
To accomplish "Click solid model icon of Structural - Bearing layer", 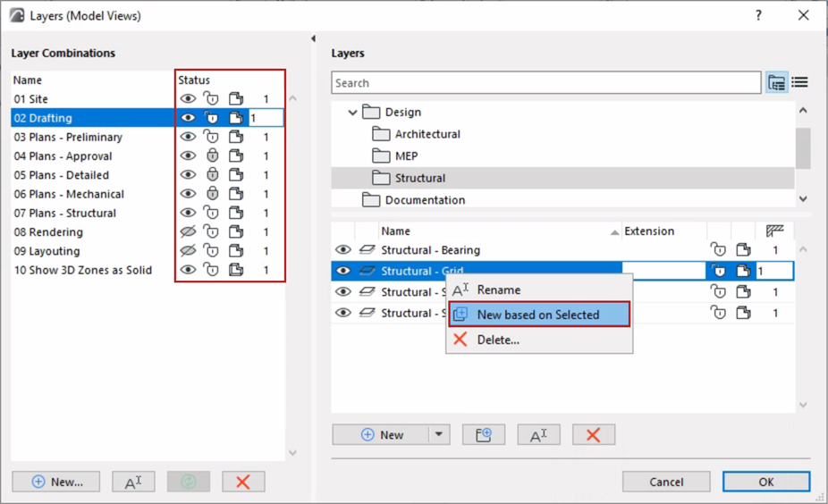I will click(x=744, y=249).
